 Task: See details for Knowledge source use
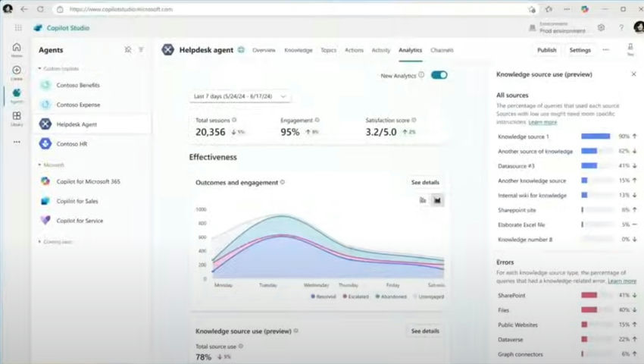pyautogui.click(x=425, y=331)
